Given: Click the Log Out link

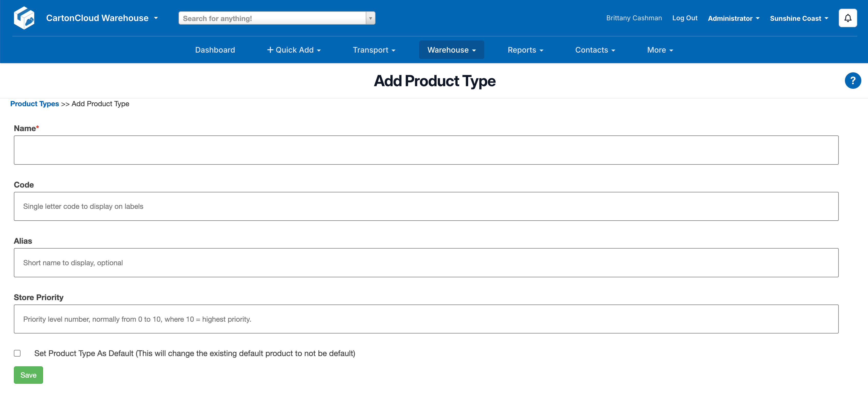Looking at the screenshot, I should click(x=684, y=18).
